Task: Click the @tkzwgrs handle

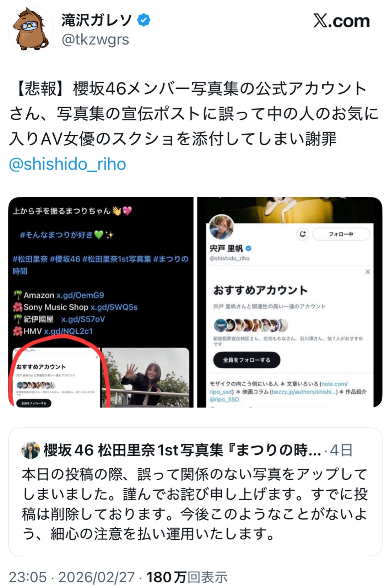Action: (95, 40)
